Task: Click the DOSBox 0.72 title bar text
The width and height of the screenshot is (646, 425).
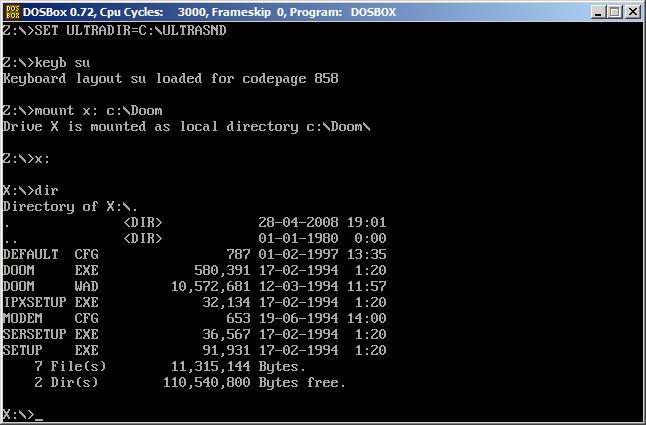Action: tap(209, 12)
